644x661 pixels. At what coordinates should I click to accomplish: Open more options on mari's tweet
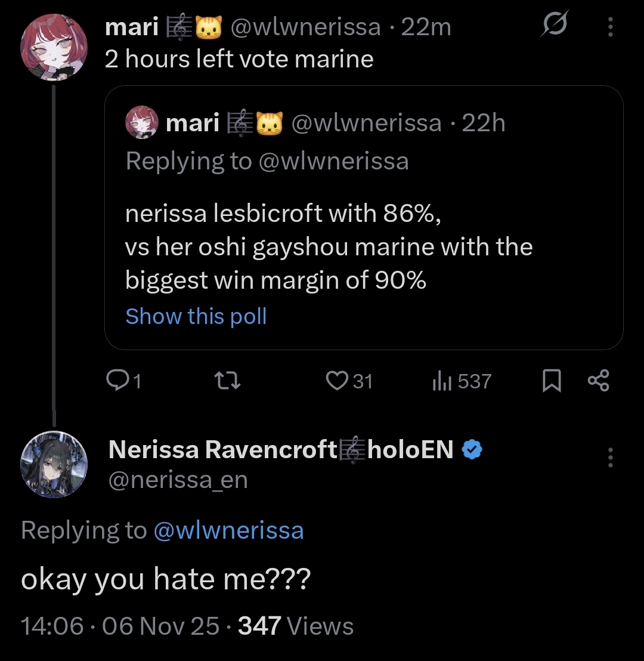coord(610,27)
